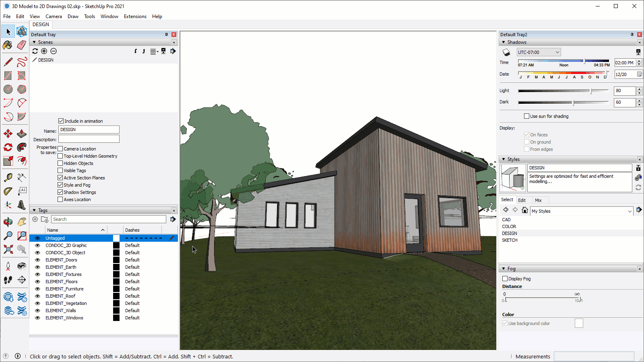Select the Walk footprints tool
The width and height of the screenshot is (644, 362).
coord(8,280)
